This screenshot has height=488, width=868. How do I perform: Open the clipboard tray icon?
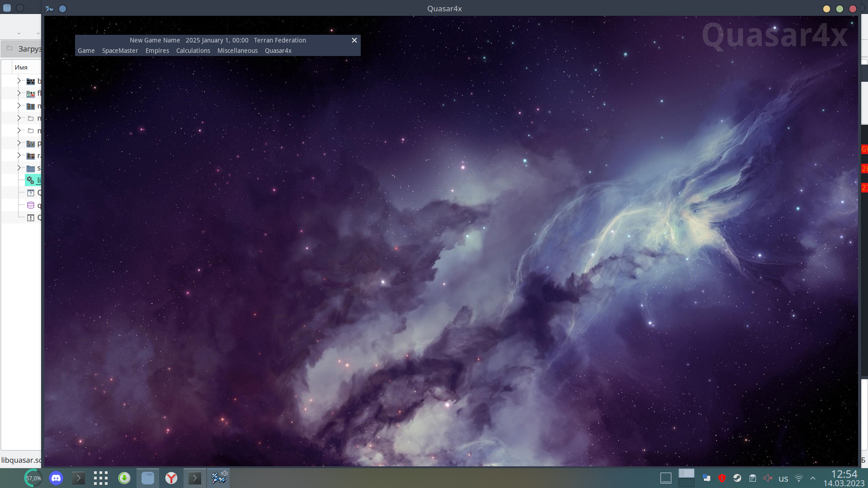(753, 478)
